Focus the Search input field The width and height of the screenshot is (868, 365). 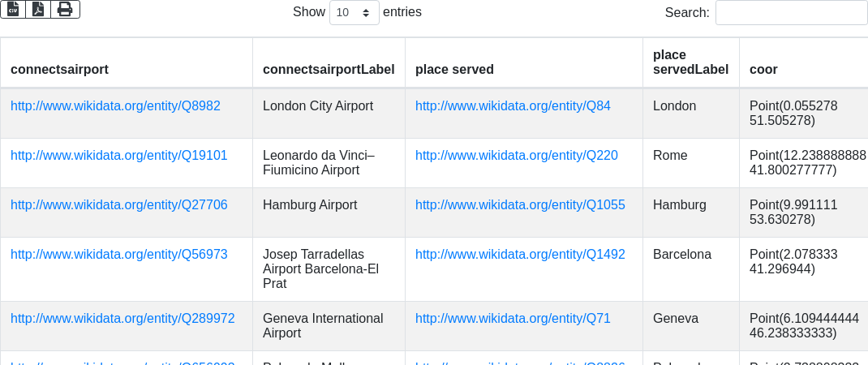791,12
